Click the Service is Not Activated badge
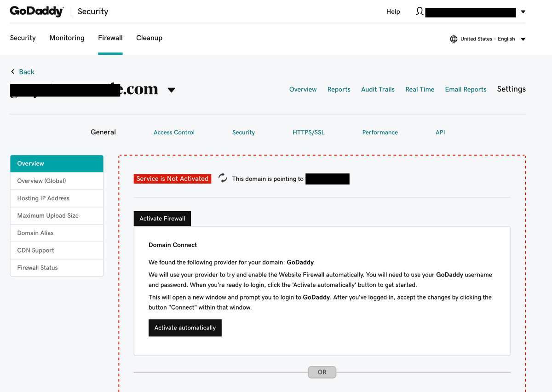The width and height of the screenshot is (552, 392). click(172, 179)
